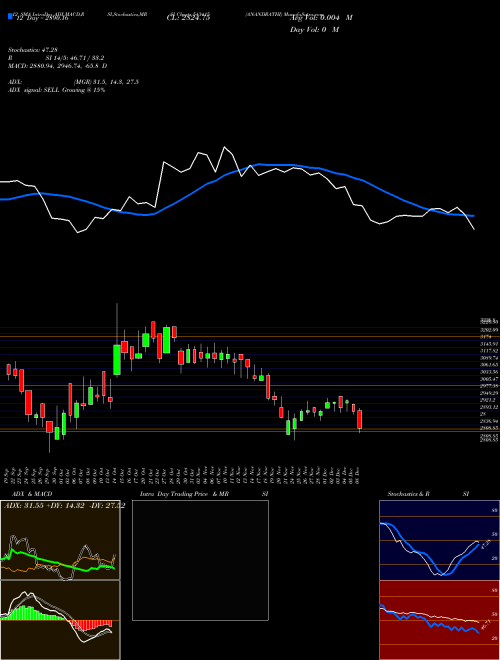Viewport: 500px width, 660px height.
Task: Click the right end of the blue moving average line
Action: point(473,216)
